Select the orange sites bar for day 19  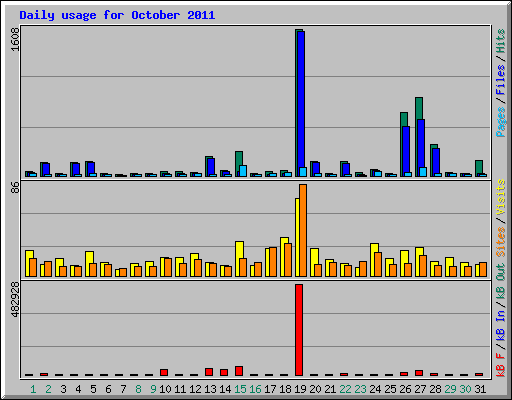tap(303, 230)
